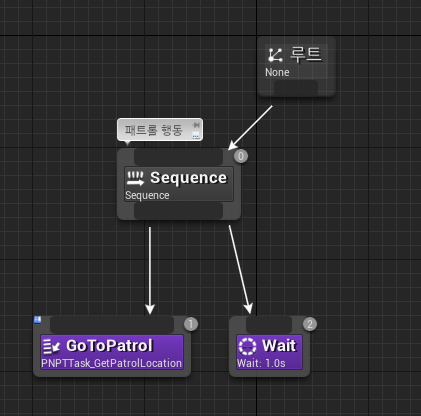The height and width of the screenshot is (416, 421).
Task: Click the blue icon at GoToPatrol corner
Action: click(x=38, y=320)
